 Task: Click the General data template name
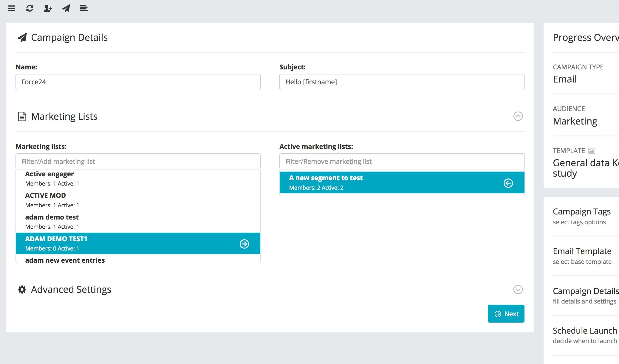tap(586, 168)
